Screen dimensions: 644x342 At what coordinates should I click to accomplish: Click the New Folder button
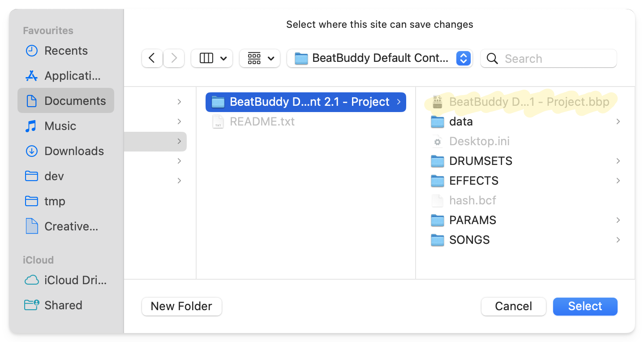pos(181,306)
